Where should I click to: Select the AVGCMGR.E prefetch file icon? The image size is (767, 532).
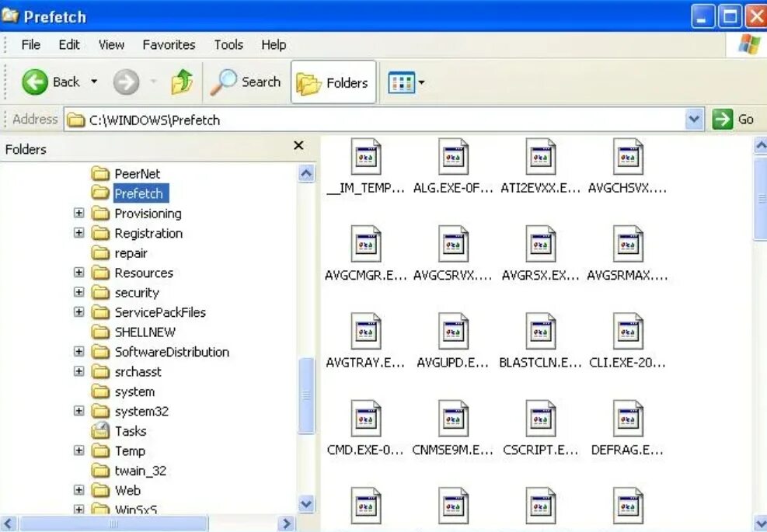[x=366, y=244]
